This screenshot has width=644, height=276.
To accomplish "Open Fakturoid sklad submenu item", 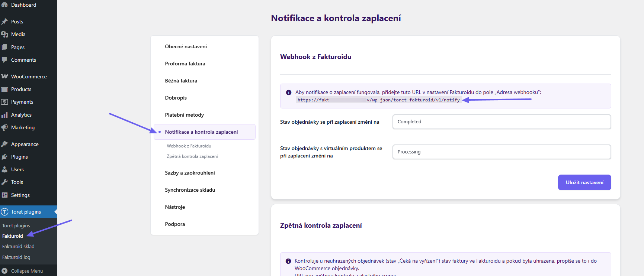I will [18, 246].
